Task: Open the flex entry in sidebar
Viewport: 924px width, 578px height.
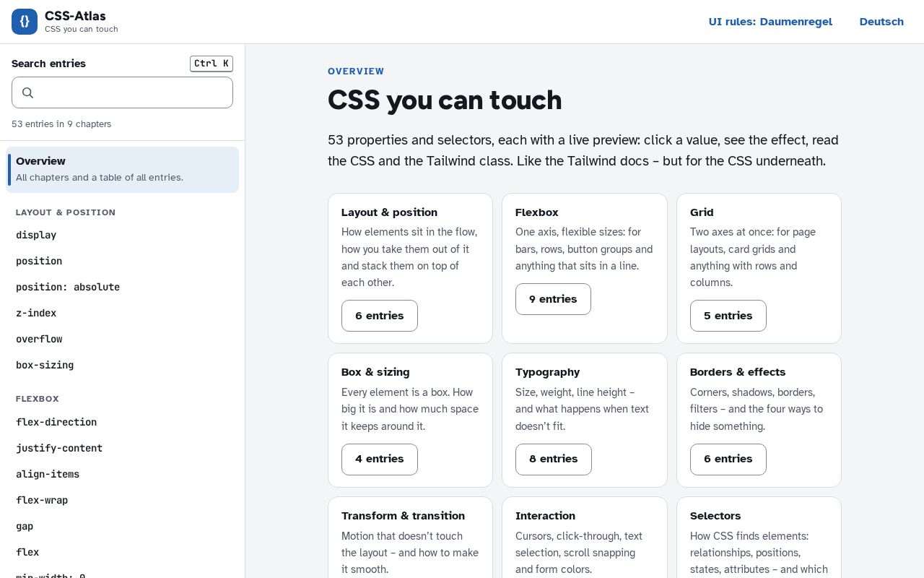Action: tap(122, 552)
